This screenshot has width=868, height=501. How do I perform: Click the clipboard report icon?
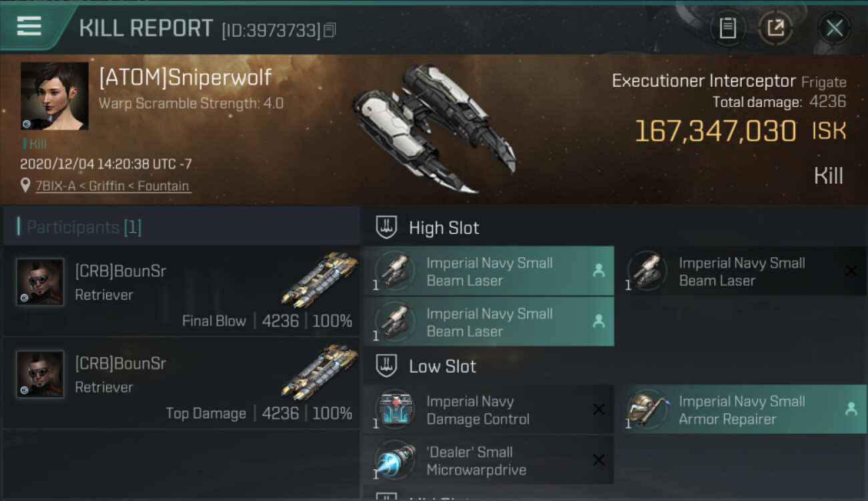[x=727, y=28]
